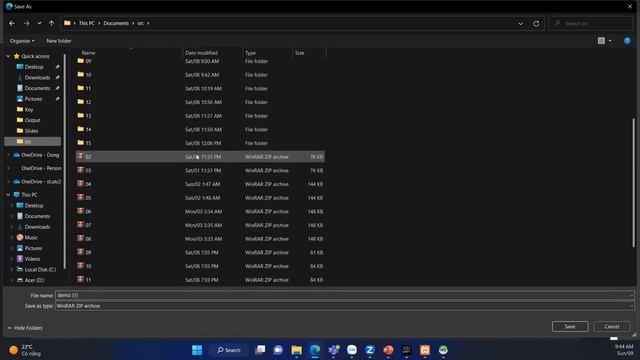
Task: Open the Windows Start menu
Action: [x=197, y=350]
